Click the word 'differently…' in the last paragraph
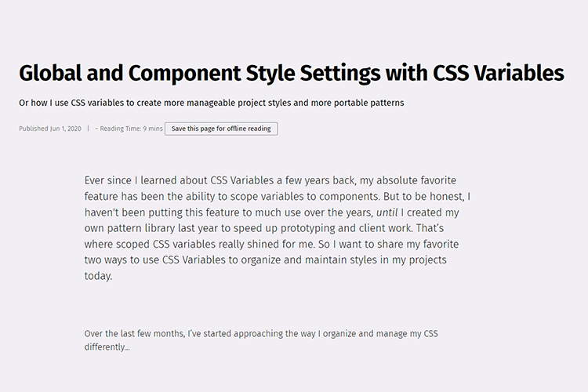This screenshot has height=392, width=588. 107,347
